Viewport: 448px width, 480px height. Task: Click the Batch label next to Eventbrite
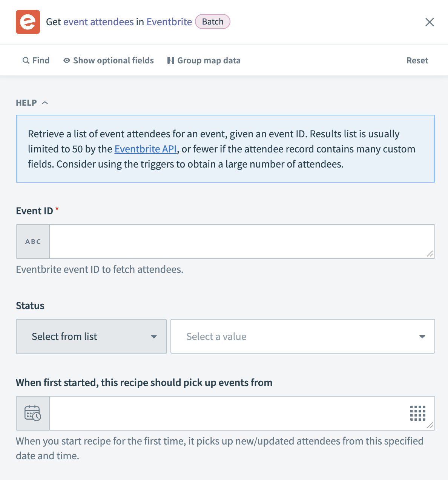point(213,22)
